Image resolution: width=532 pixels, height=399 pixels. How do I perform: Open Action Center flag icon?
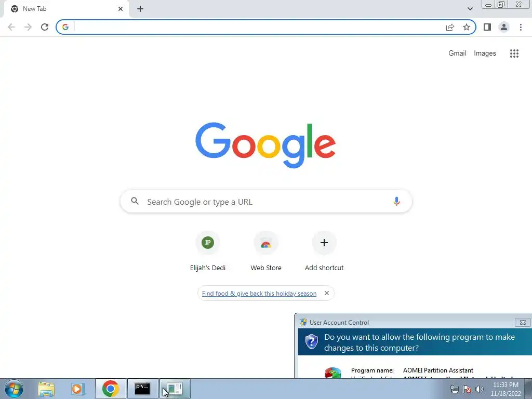point(467,389)
